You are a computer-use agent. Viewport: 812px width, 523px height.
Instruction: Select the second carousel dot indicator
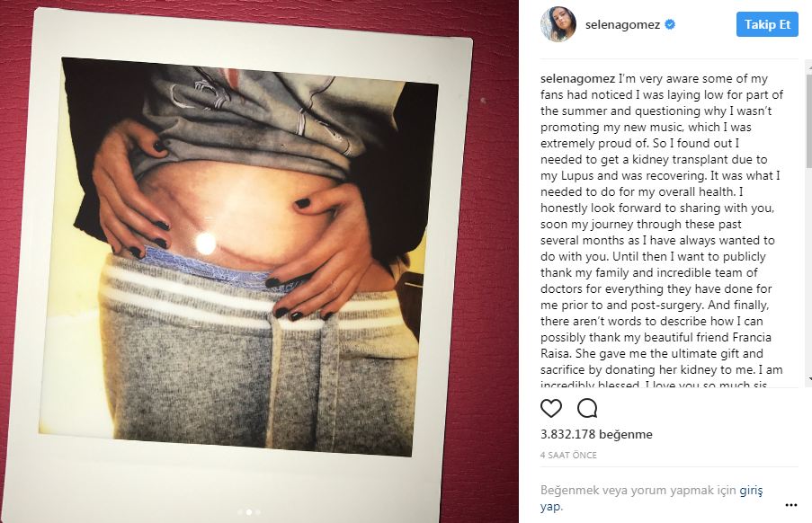pyautogui.click(x=249, y=512)
